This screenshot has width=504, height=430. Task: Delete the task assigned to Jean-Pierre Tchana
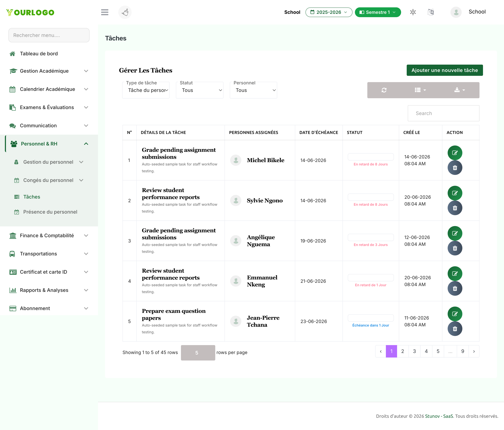pos(455,329)
